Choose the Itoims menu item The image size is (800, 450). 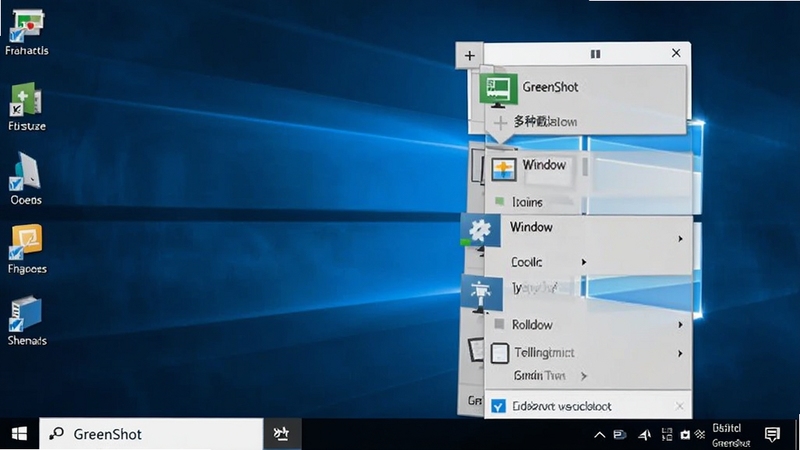[x=527, y=203]
